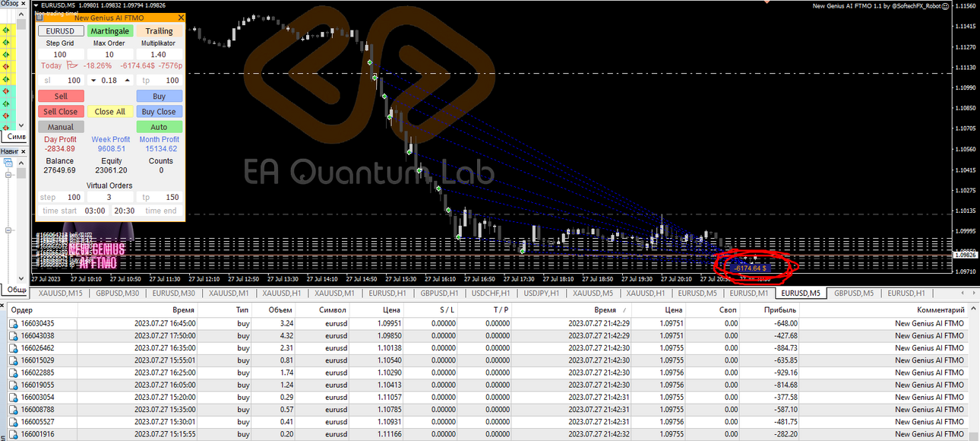Click the smiley face icon in chart corner
Viewport: 980px width, 441px height.
[x=945, y=6]
